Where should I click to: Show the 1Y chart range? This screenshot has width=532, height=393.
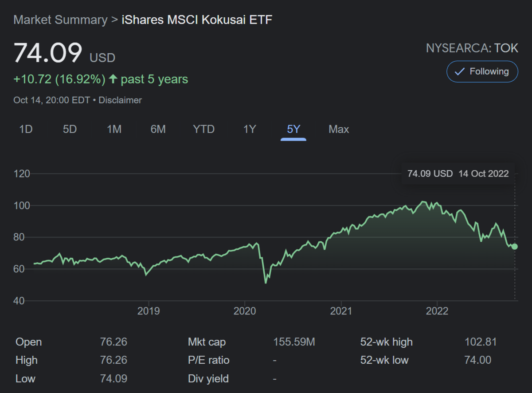tap(250, 130)
